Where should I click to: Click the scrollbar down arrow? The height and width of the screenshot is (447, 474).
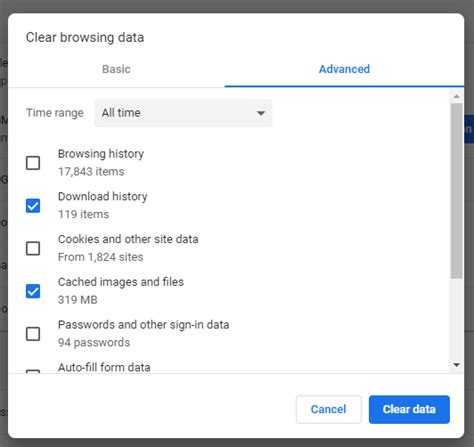click(x=456, y=365)
